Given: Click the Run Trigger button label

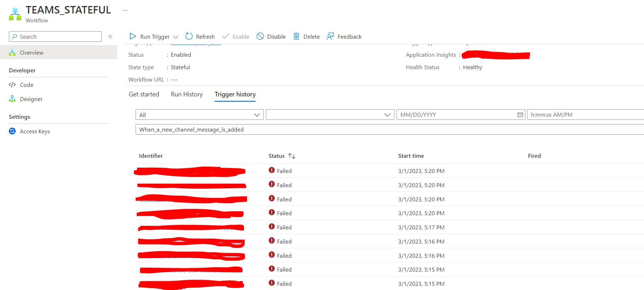Looking at the screenshot, I should coord(155,37).
